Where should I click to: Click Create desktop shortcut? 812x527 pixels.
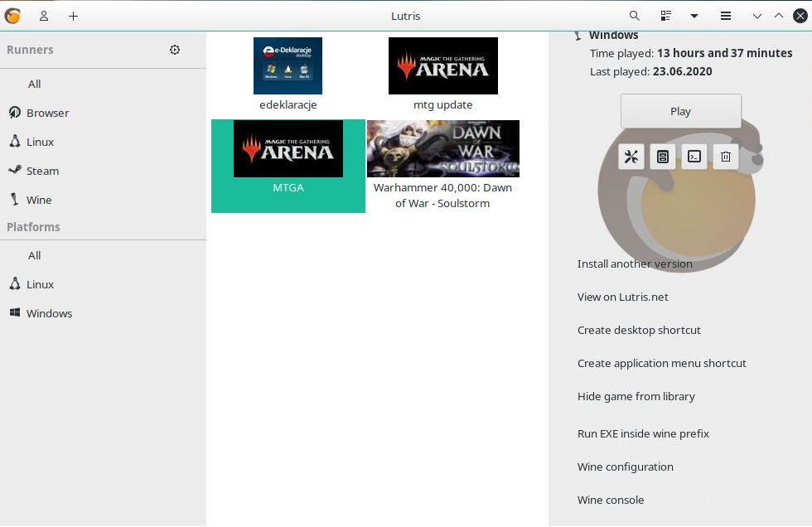pos(639,331)
